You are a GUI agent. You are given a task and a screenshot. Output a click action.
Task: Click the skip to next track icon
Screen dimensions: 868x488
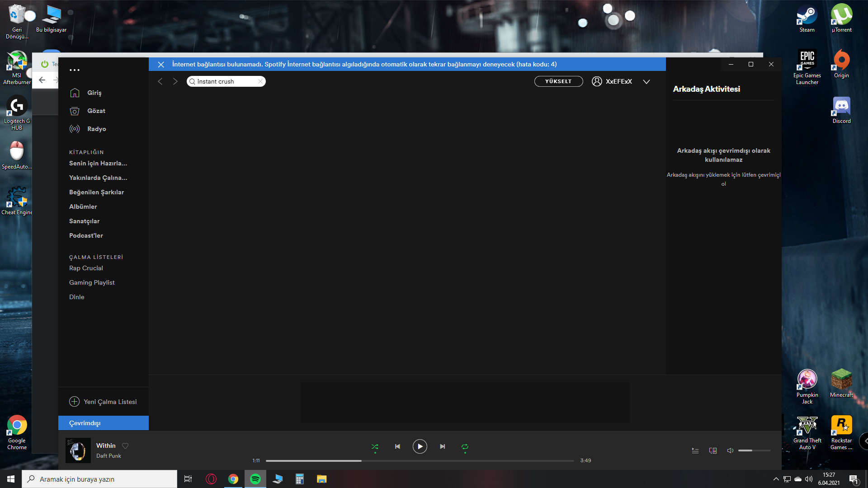(x=442, y=446)
